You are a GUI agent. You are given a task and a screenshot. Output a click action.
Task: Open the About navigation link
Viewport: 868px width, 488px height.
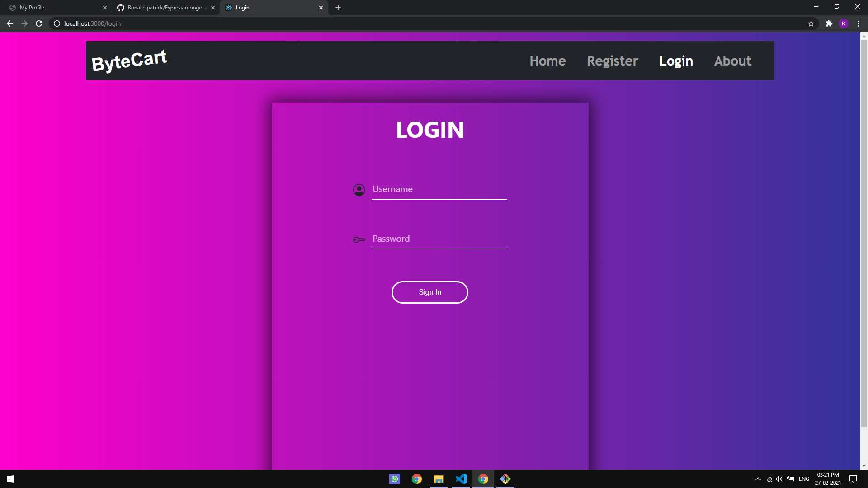[732, 61]
